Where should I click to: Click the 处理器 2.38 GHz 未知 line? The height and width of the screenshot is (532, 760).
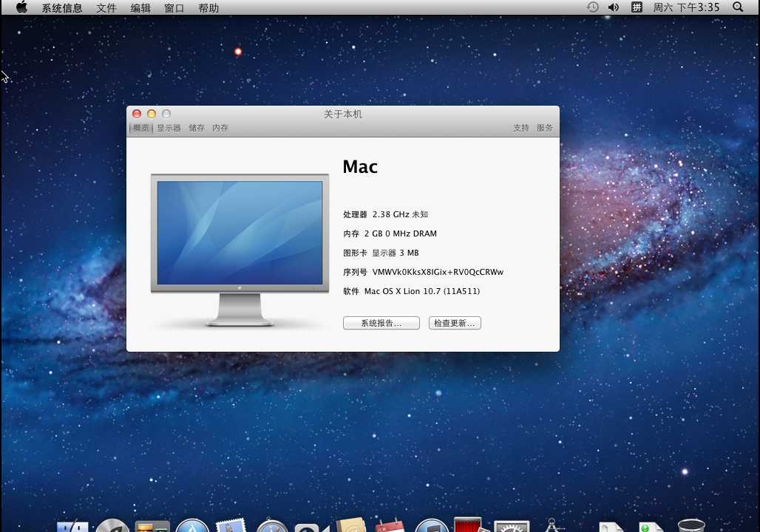click(385, 214)
